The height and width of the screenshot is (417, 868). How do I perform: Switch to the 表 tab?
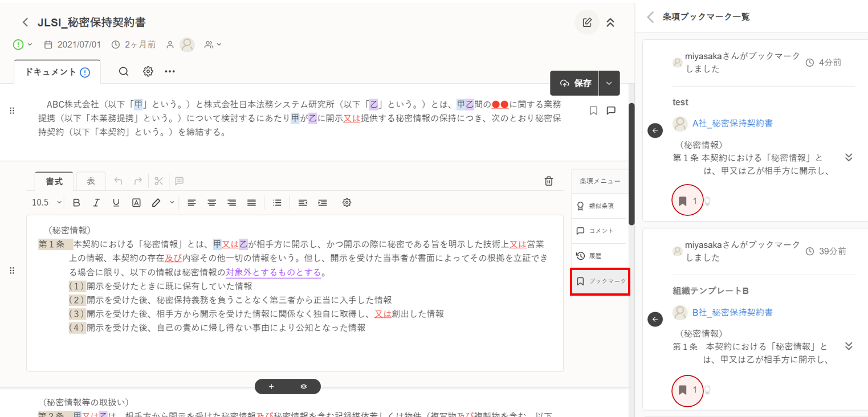click(91, 181)
